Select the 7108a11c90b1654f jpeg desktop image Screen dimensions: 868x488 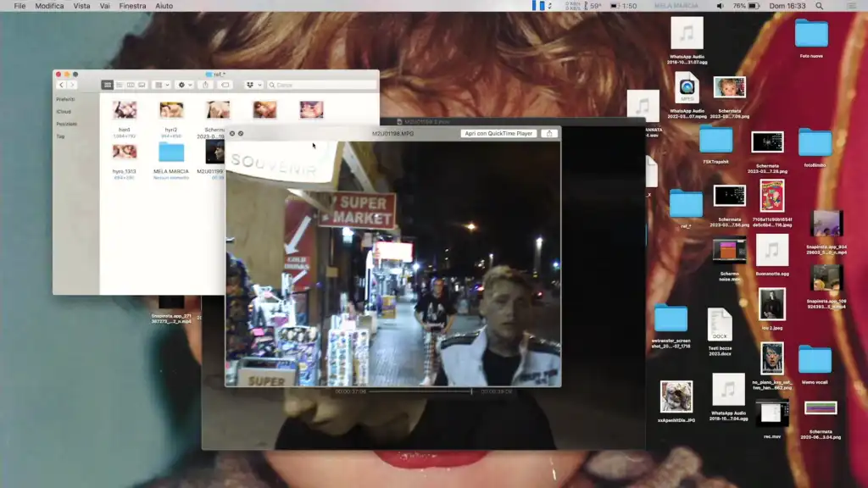772,196
